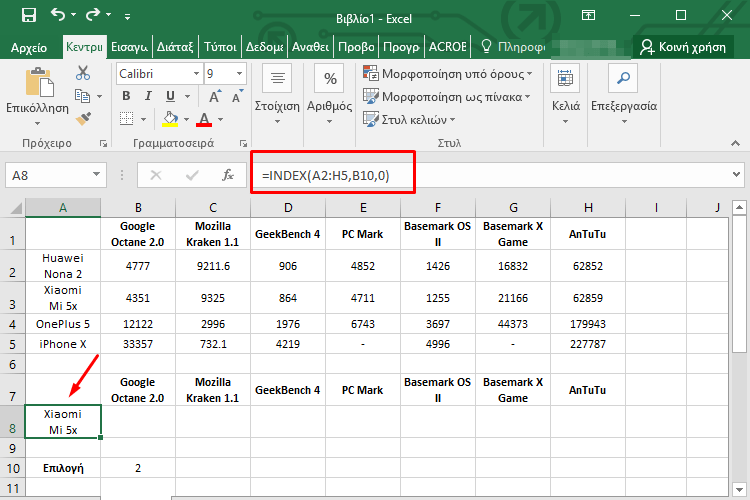Switch to the ACROBAT tab
The height and width of the screenshot is (500, 750).
point(447,47)
